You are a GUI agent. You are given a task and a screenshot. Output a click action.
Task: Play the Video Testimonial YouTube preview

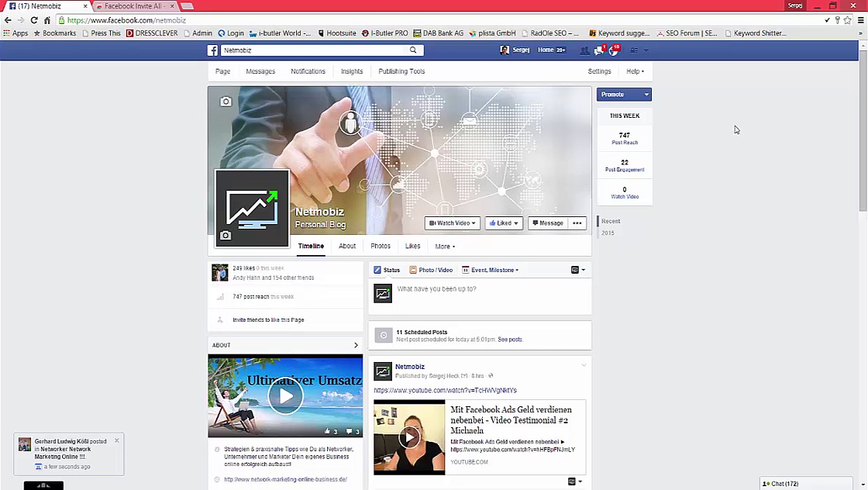(409, 437)
